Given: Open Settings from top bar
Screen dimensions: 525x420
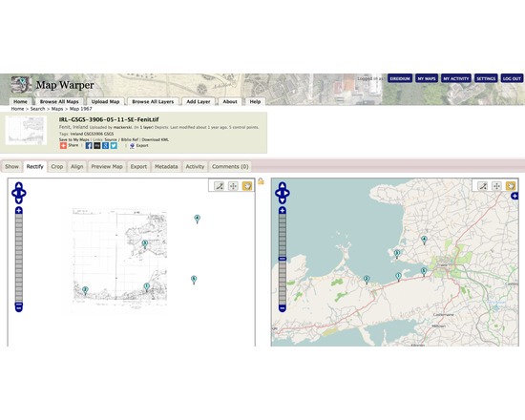Looking at the screenshot, I should pos(486,78).
